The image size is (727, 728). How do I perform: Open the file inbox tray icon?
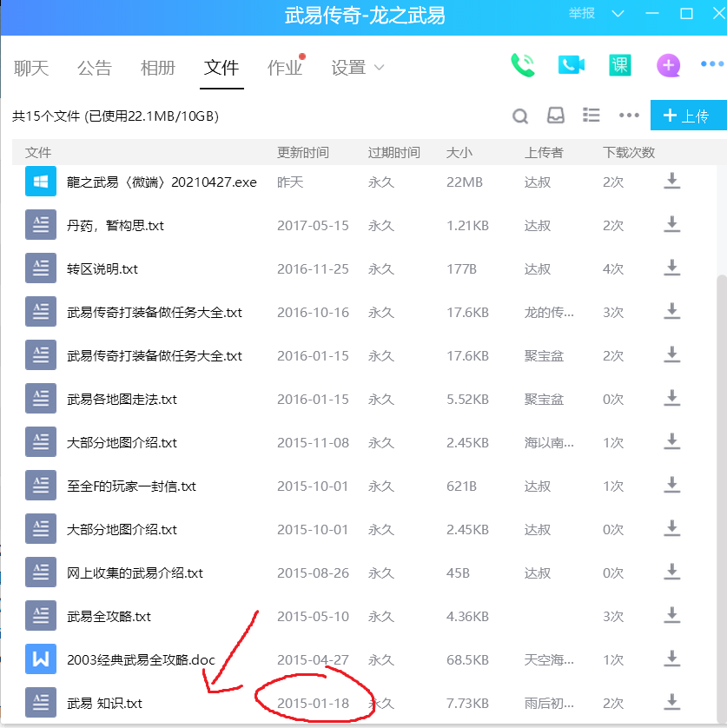coord(556,116)
